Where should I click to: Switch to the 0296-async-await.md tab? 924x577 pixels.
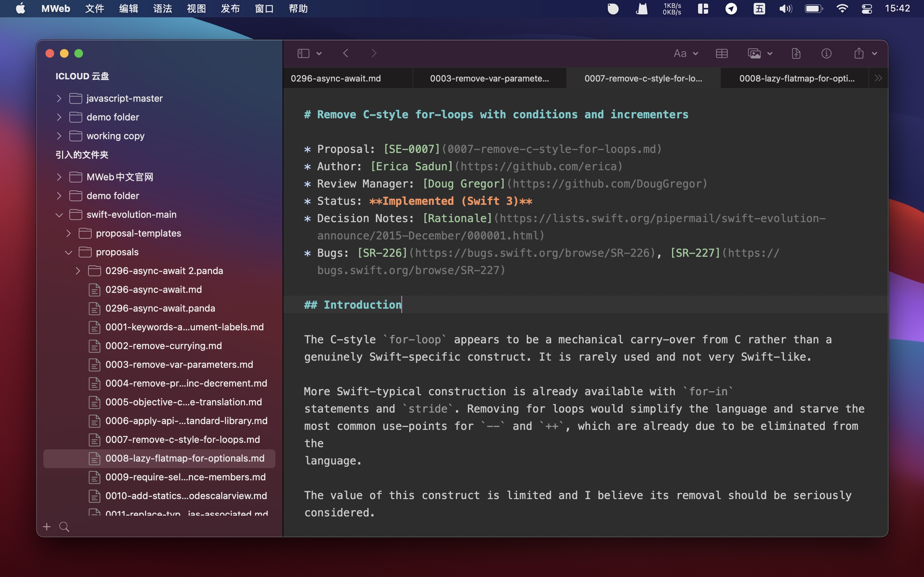click(336, 78)
